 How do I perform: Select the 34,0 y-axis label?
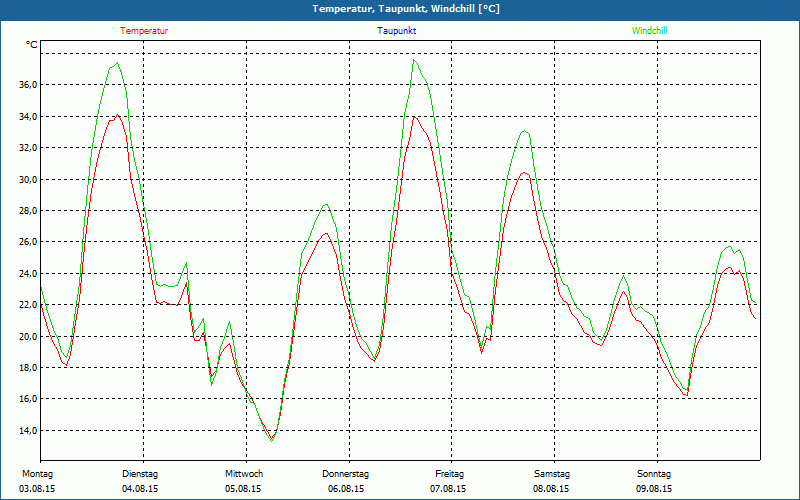(28, 117)
